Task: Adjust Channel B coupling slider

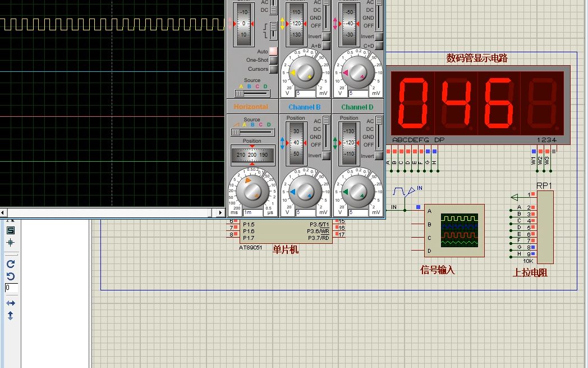Action: 326,133
